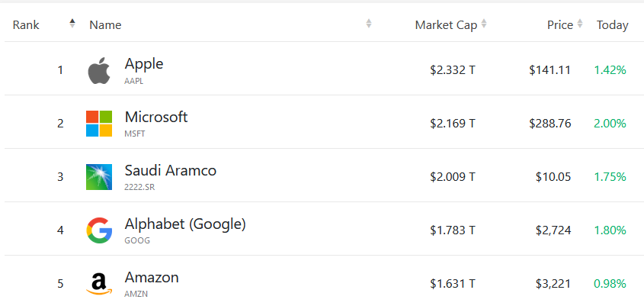Click the Microsoft logo icon

[x=99, y=124]
